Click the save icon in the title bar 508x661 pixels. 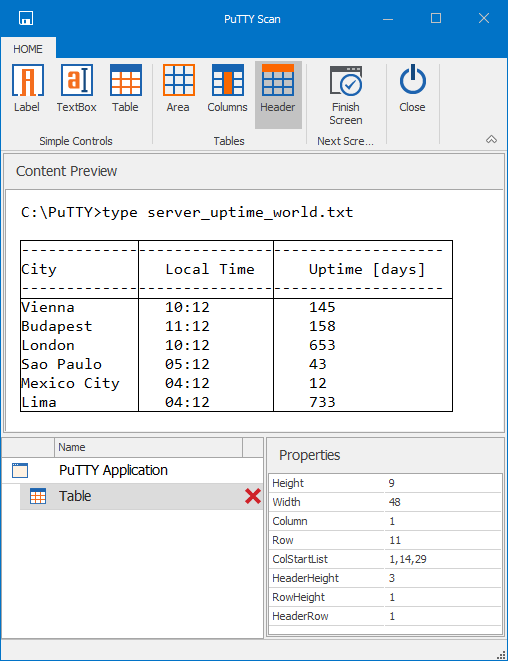click(x=26, y=18)
